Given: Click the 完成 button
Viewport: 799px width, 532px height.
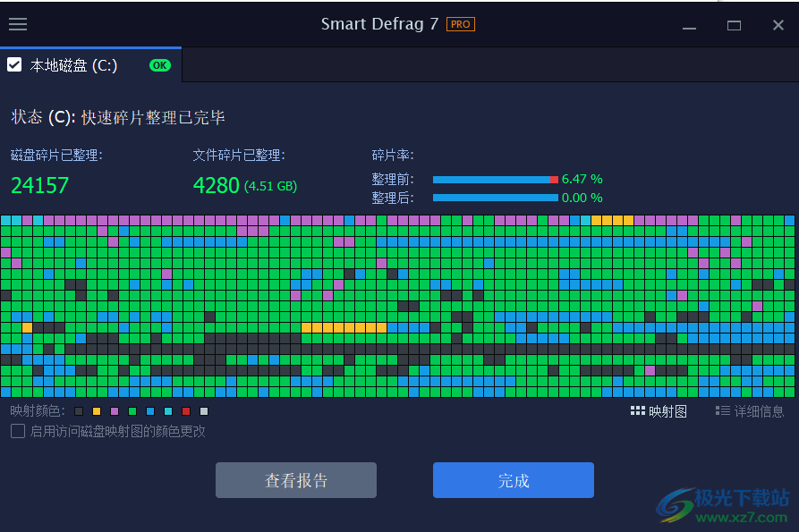Looking at the screenshot, I should click(x=514, y=480).
